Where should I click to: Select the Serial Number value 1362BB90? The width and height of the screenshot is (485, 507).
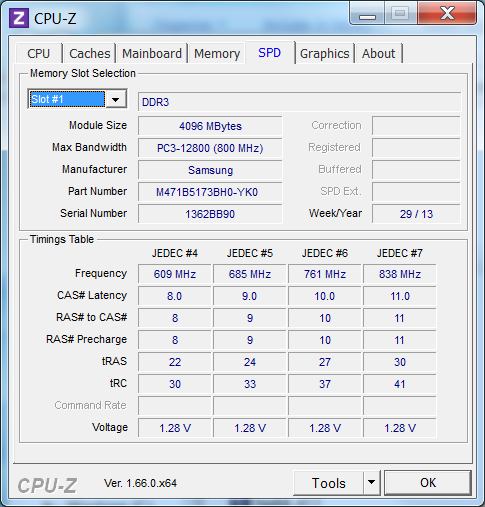coord(210,214)
